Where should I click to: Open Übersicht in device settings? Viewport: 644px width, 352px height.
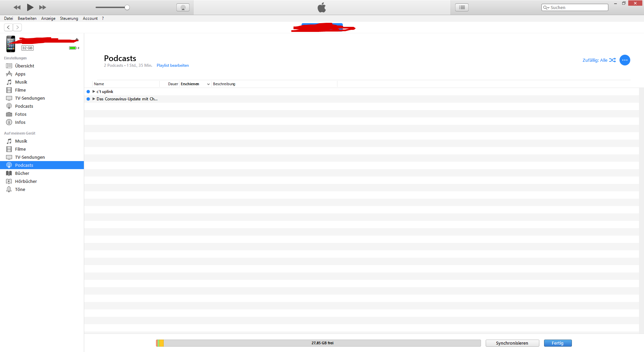click(x=42, y=66)
